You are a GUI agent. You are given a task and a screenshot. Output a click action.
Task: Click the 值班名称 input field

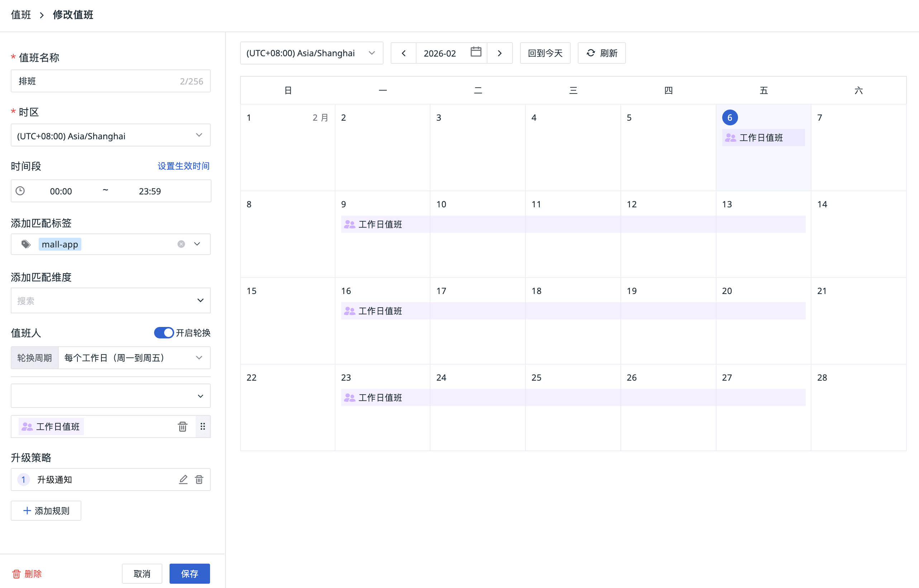pos(96,81)
